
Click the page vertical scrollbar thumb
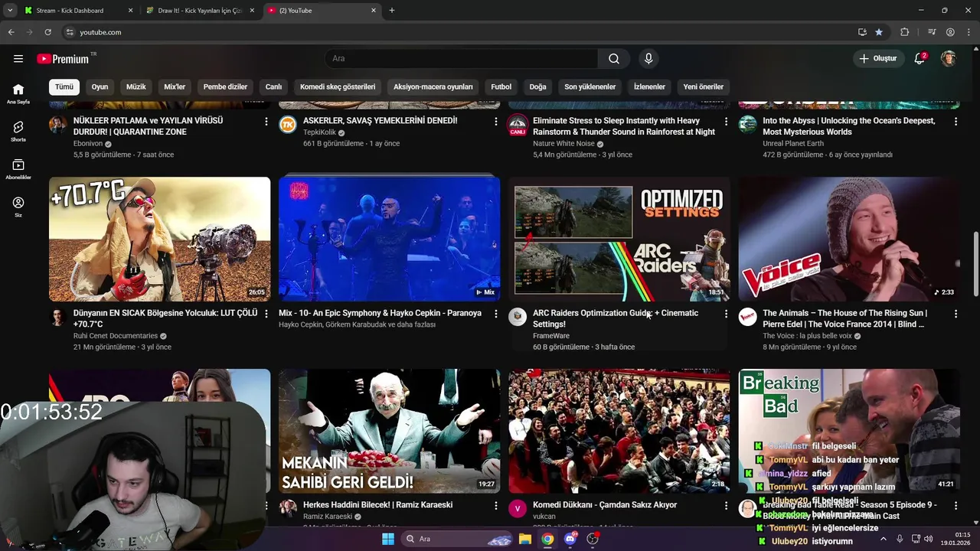975,265
